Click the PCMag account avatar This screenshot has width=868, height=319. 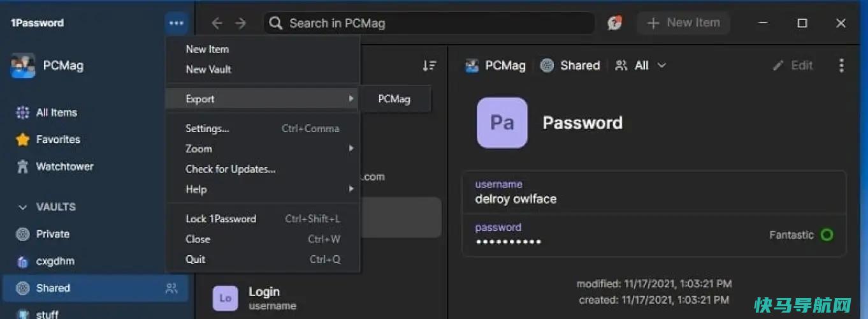tap(23, 66)
